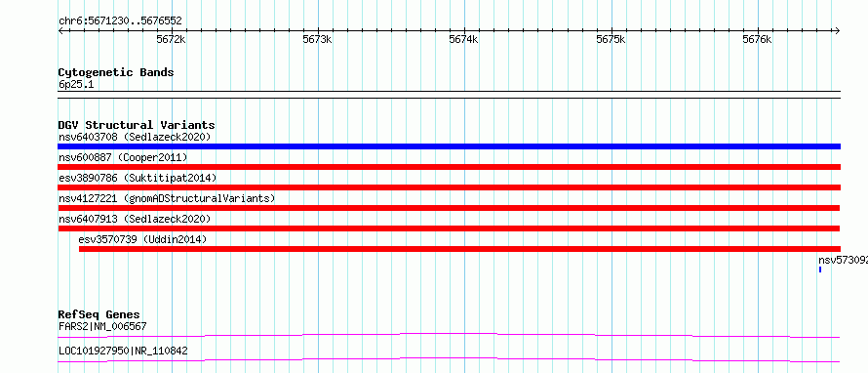Viewport: 868px width, 373px height.
Task: Click the red esv3890786 variant bar
Action: 449,187
